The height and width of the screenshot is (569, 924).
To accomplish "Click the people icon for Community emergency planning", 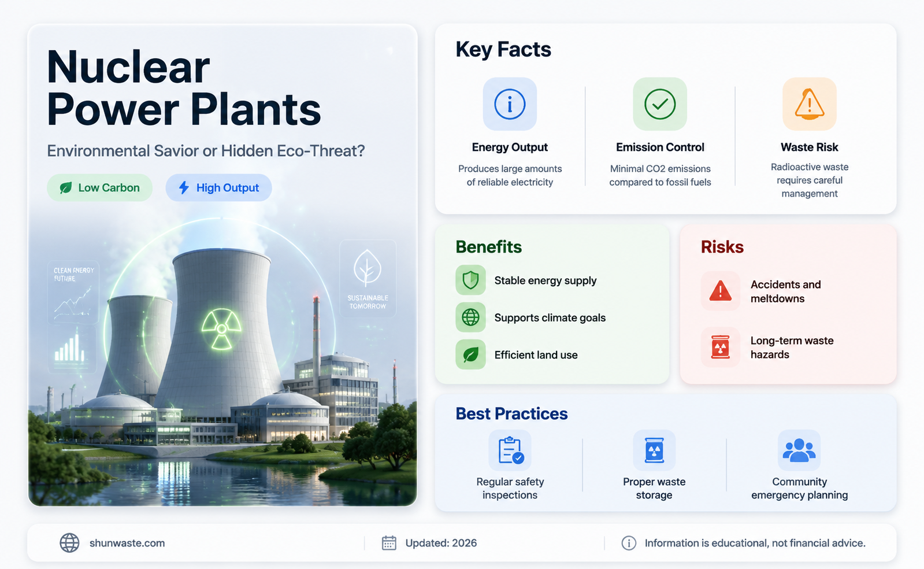I will coord(799,450).
